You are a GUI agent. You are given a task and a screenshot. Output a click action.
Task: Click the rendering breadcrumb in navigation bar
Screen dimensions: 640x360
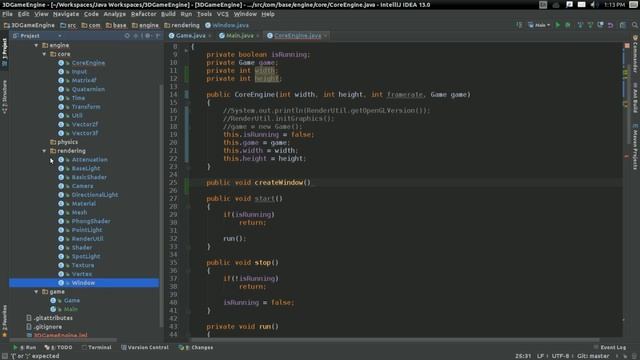coord(182,25)
